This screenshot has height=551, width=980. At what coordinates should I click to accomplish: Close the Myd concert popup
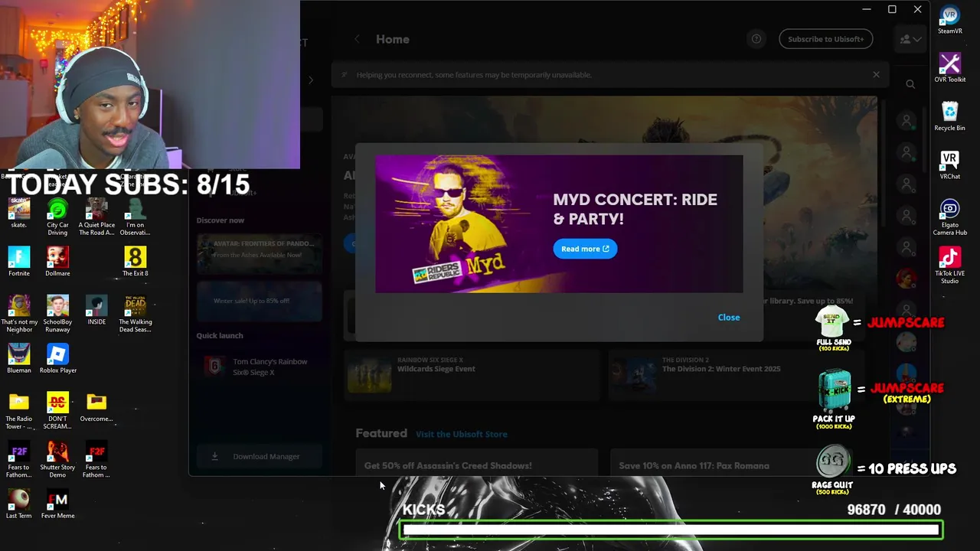729,318
